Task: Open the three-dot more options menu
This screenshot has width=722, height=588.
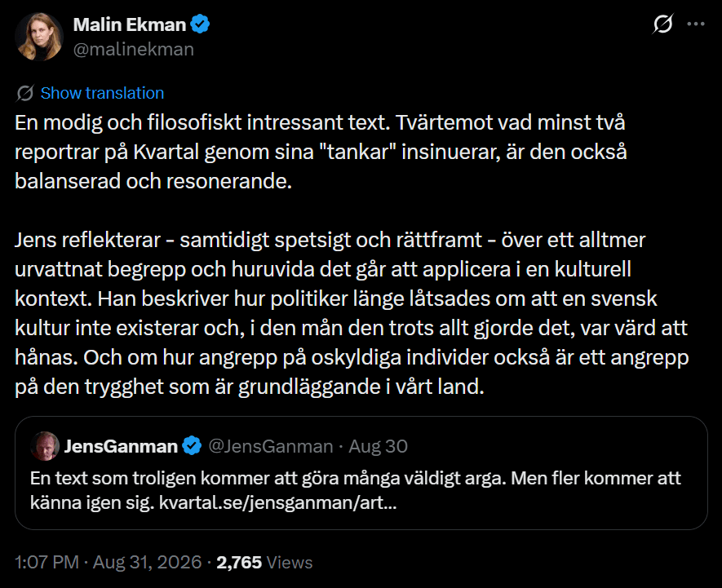Action: (696, 24)
